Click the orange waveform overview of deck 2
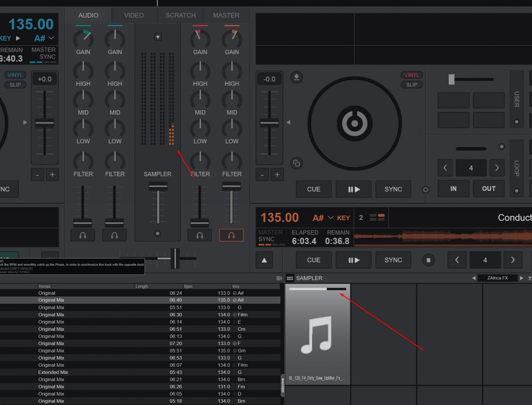The image size is (532, 405). 443,238
